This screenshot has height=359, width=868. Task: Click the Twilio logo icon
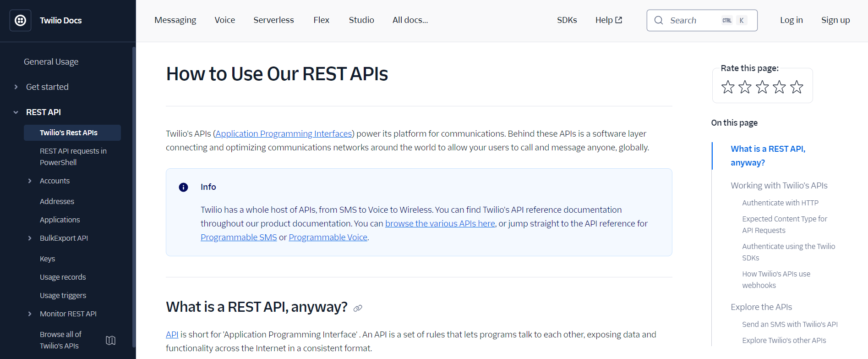21,20
